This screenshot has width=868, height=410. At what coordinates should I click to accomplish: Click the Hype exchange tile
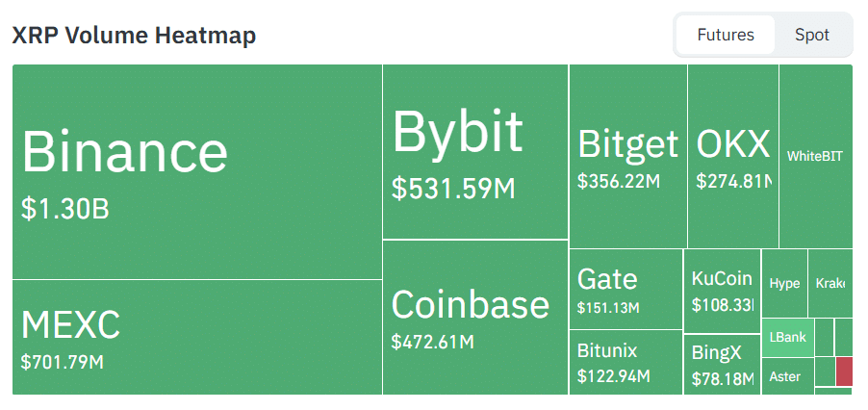[784, 283]
